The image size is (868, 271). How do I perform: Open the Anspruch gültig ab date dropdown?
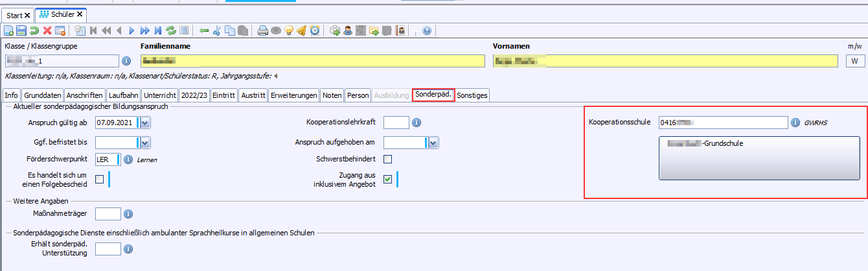tap(145, 123)
